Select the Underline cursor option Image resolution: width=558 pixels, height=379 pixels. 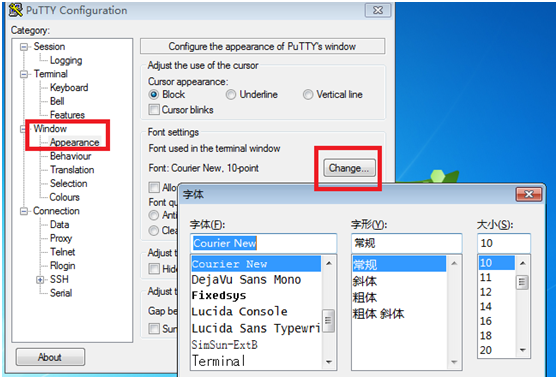click(231, 95)
